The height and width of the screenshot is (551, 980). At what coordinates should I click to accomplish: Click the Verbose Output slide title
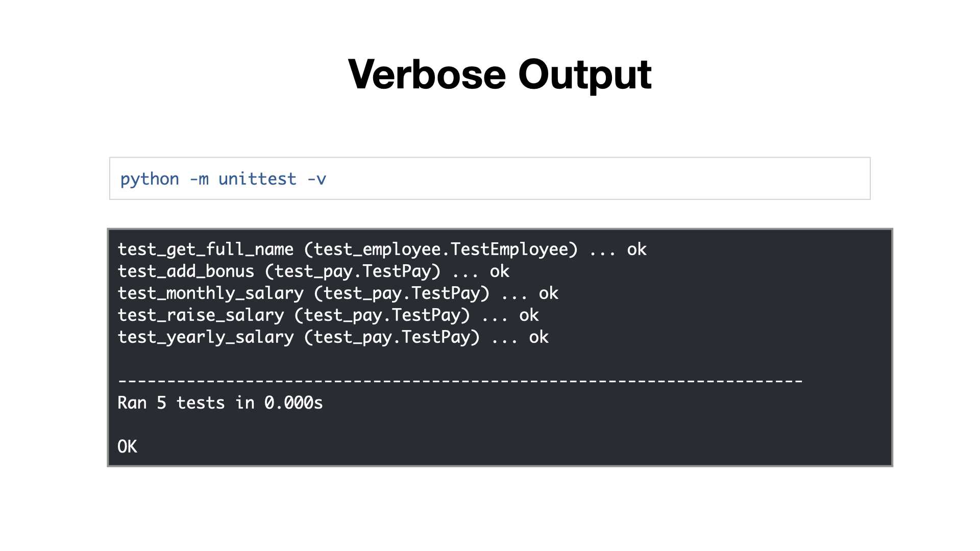click(499, 74)
